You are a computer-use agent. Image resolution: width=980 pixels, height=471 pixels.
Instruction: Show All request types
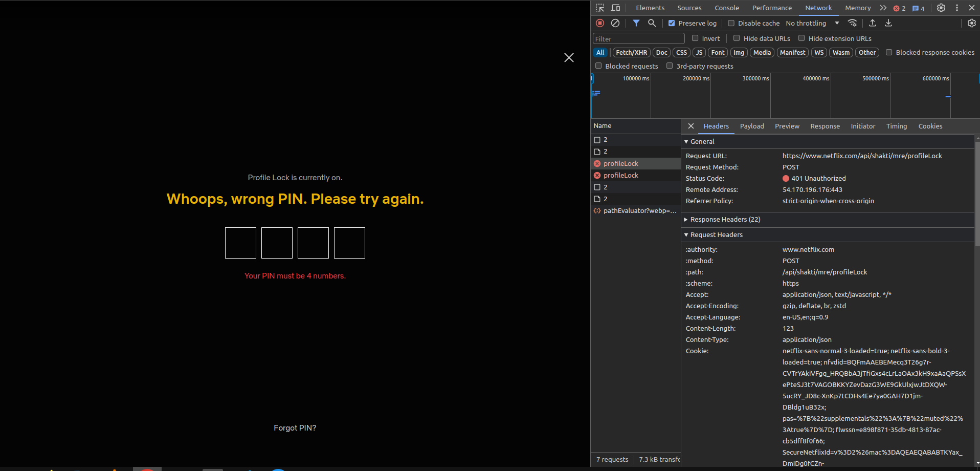pos(600,52)
